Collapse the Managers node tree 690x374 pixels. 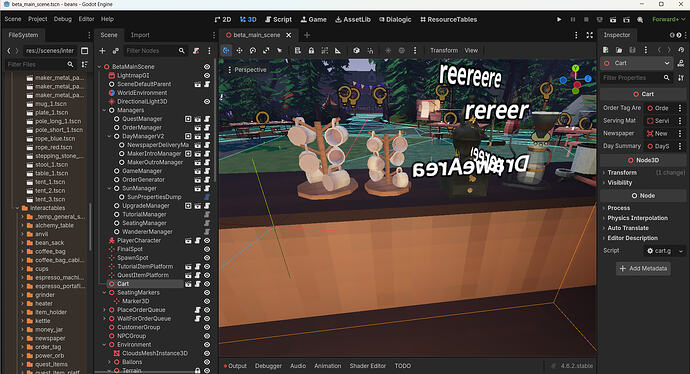click(x=104, y=110)
